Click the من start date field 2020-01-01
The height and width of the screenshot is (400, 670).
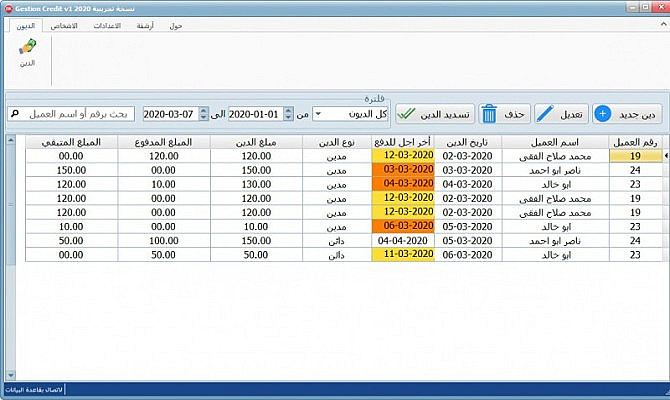256,114
